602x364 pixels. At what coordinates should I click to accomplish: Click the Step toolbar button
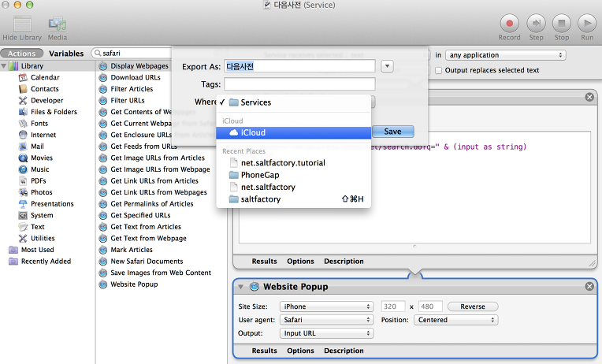[536, 24]
